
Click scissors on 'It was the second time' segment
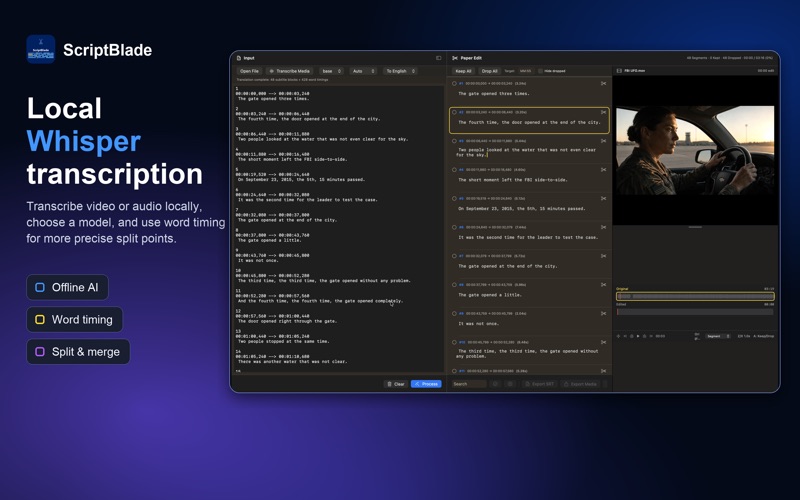click(x=604, y=227)
